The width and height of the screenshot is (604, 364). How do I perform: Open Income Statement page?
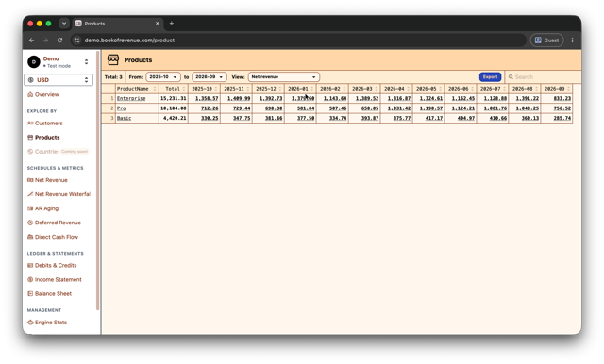click(59, 280)
